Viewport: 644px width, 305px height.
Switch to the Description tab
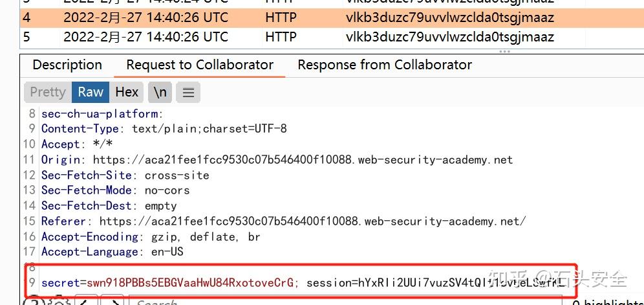click(x=67, y=65)
